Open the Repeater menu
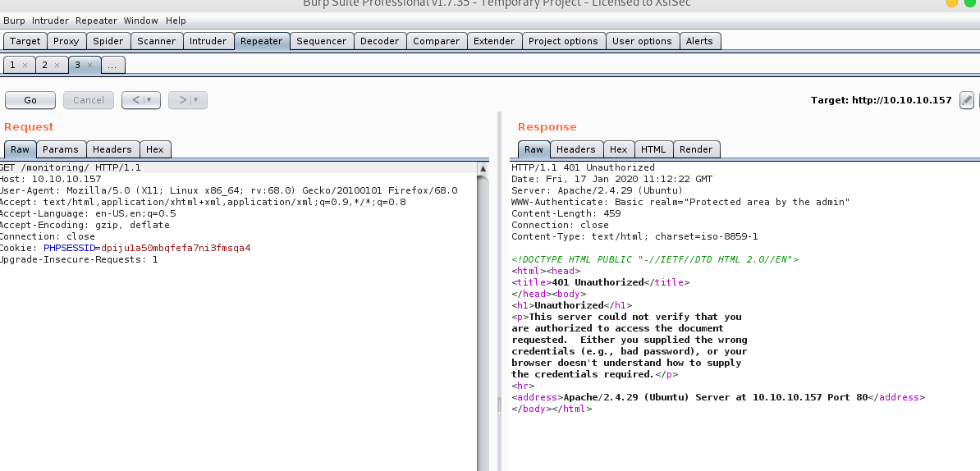980x471 pixels. pos(96,21)
